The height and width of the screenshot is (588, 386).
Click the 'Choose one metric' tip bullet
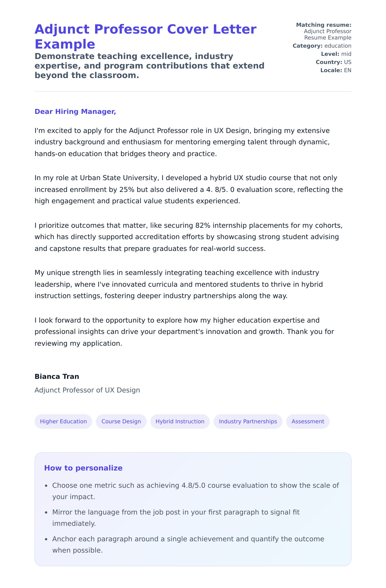pos(195,491)
